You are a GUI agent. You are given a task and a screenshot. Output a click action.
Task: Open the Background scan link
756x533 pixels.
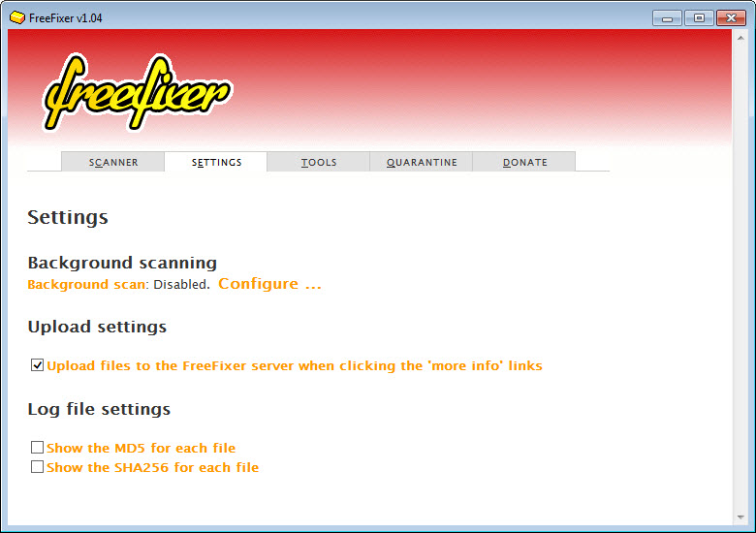coord(86,284)
